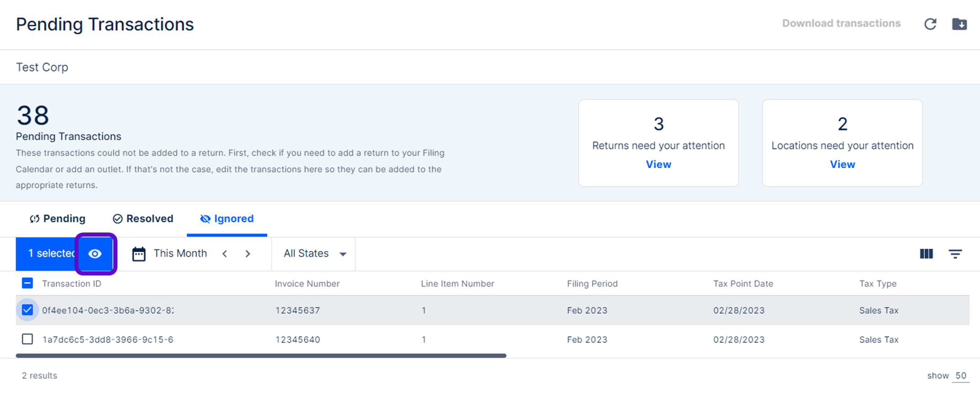Uncheck the transaction 0f4ee104 row checkbox
The image size is (980, 412).
pyautogui.click(x=27, y=310)
